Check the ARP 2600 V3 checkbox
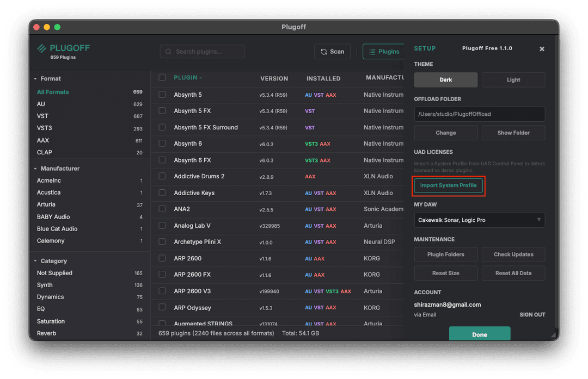 pyautogui.click(x=162, y=291)
